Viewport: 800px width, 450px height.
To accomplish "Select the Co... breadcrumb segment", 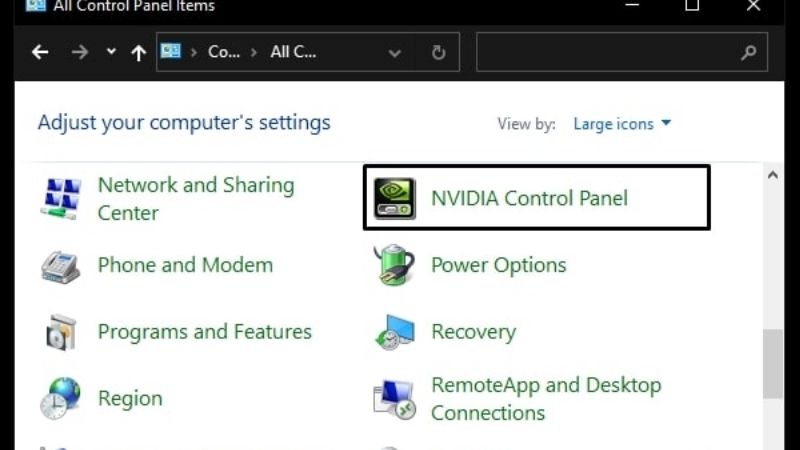I will tap(224, 52).
